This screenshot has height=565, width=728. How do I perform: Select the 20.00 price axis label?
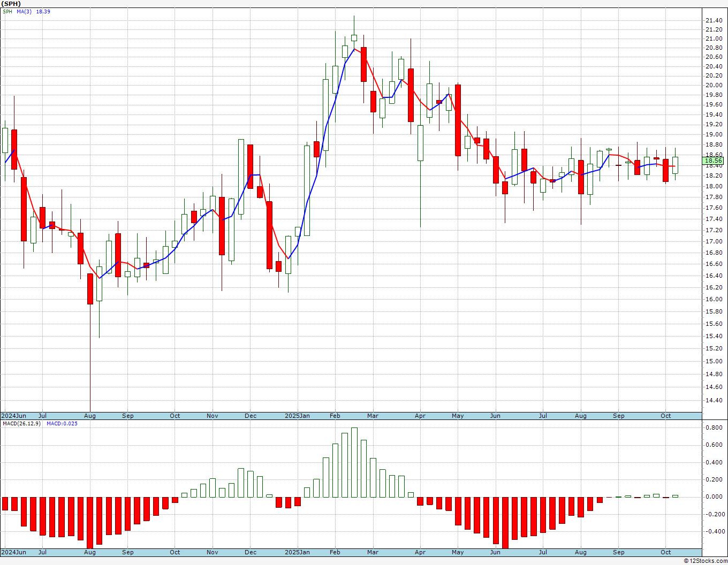[714, 86]
